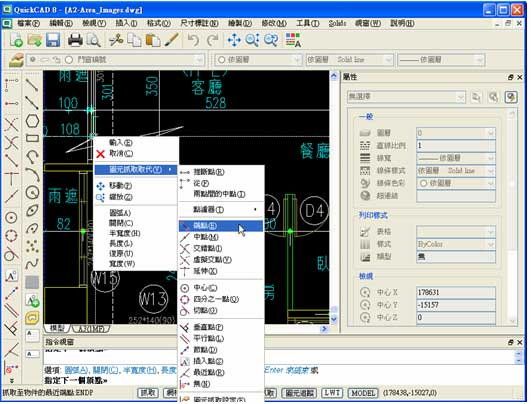Viewport: 531px width, 404px height.
Task: Click the realtime Zoom magnifier icon
Action: [252, 40]
